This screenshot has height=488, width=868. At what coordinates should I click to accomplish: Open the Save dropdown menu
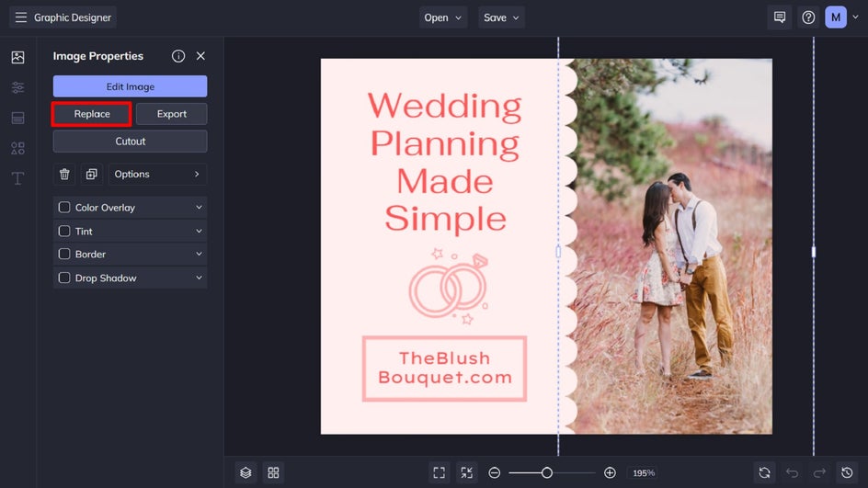pos(501,17)
